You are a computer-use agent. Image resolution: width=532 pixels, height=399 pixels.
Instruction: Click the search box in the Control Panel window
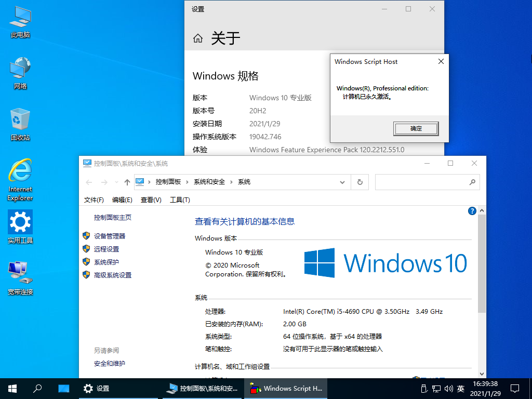pos(427,182)
